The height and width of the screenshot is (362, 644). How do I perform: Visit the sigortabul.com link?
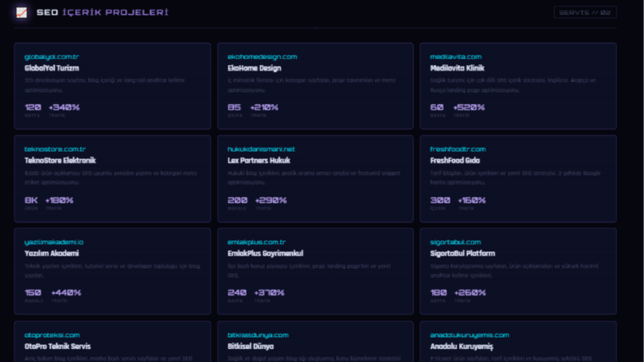point(455,242)
